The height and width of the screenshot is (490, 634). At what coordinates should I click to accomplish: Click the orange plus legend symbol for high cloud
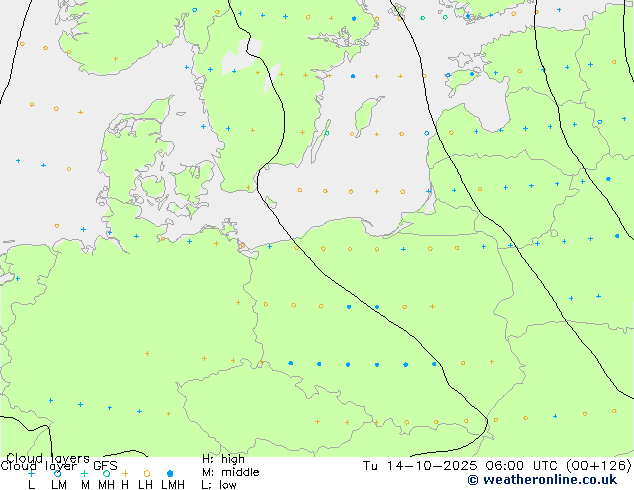point(125,473)
